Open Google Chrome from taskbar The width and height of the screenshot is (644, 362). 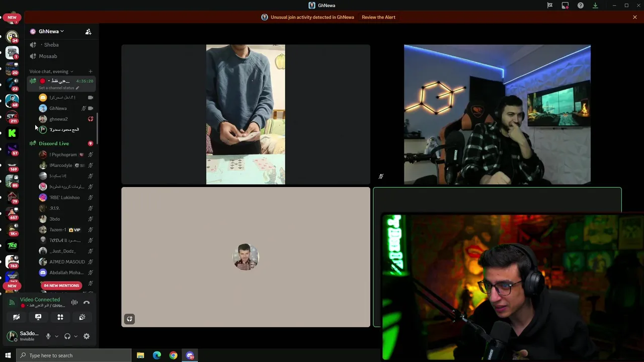(x=173, y=355)
